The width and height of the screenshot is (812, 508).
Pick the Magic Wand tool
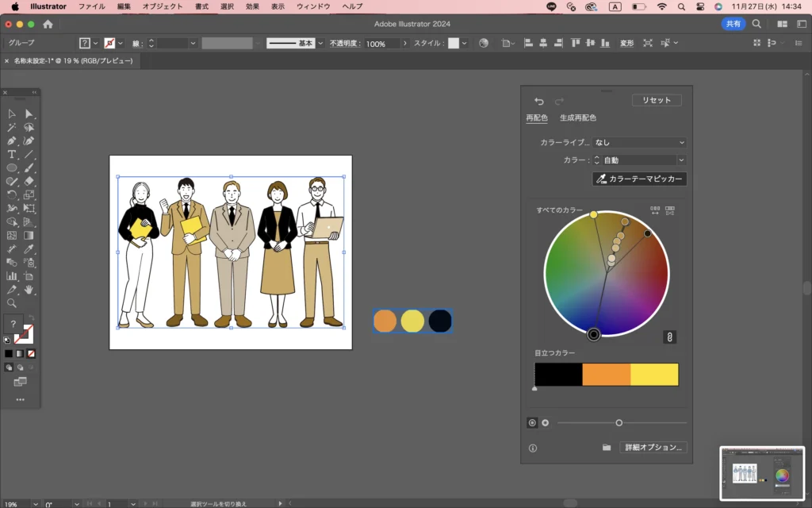click(x=12, y=127)
